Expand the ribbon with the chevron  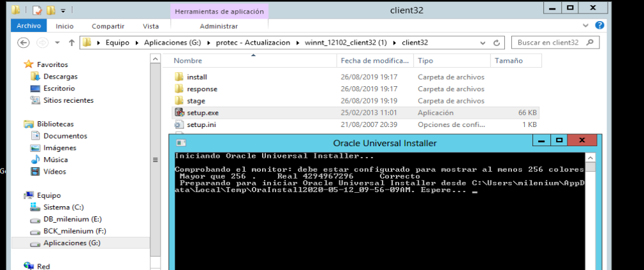coord(587,26)
